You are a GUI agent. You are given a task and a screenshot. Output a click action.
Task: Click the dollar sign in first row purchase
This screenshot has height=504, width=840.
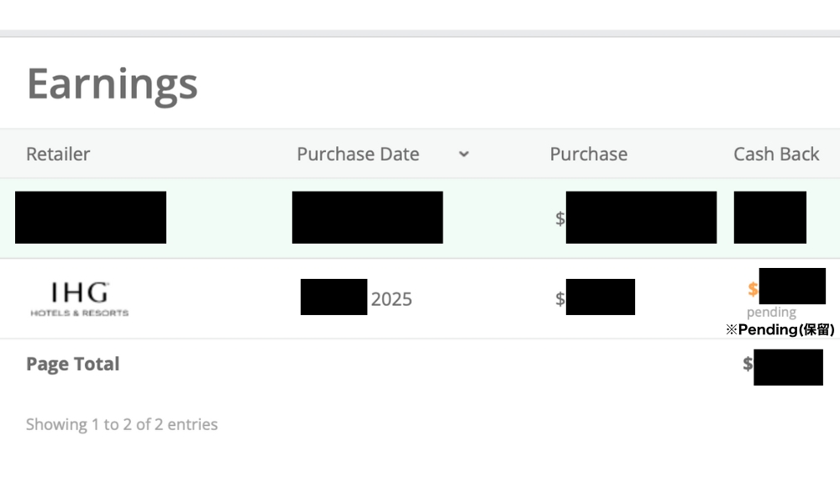pos(560,218)
